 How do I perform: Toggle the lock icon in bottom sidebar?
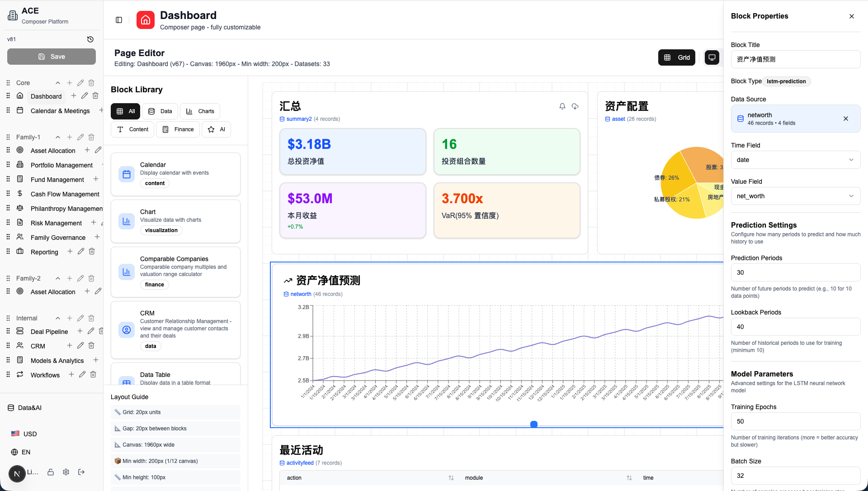(x=51, y=472)
